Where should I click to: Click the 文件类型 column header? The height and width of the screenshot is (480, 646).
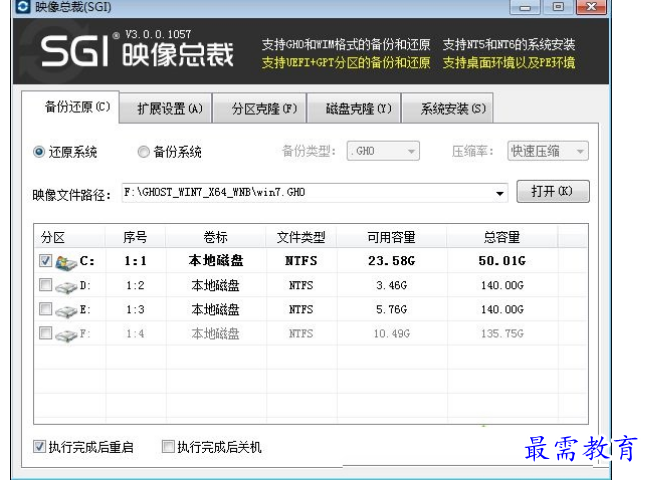(x=301, y=237)
